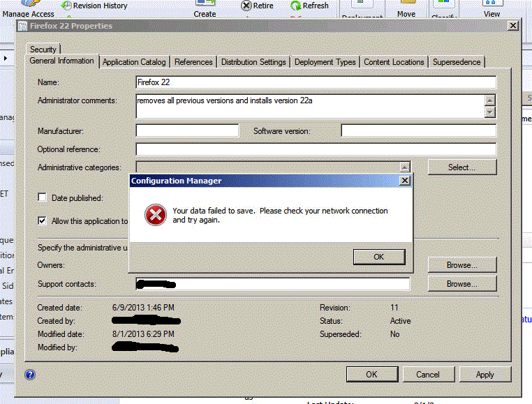The height and width of the screenshot is (404, 532).
Task: Click into the Name field containing Firefox 22
Action: coord(316,82)
